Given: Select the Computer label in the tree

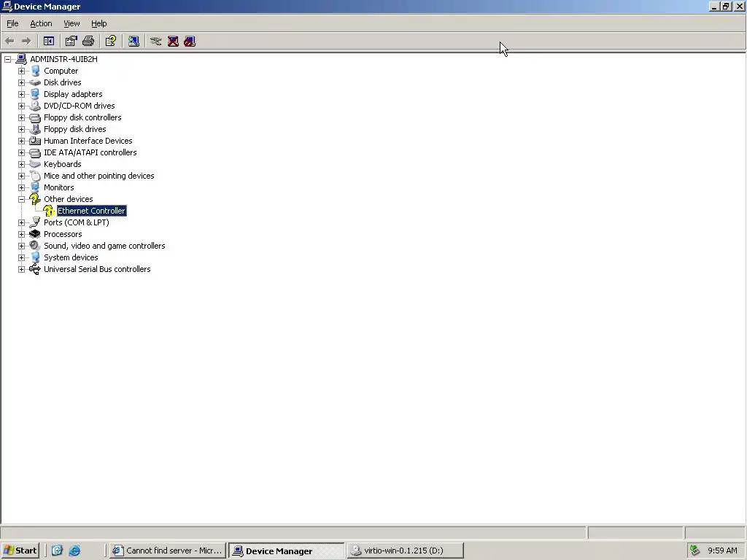Looking at the screenshot, I should (x=61, y=71).
